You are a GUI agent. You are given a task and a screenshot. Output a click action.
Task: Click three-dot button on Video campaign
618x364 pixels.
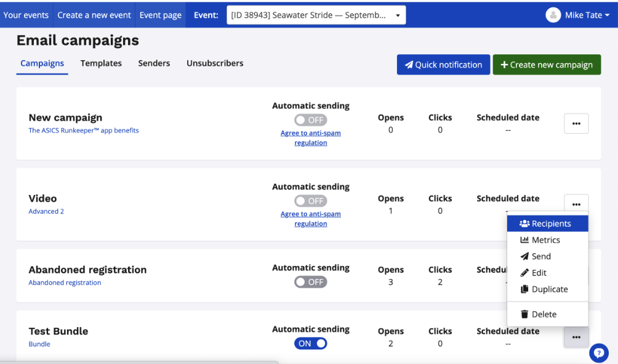(576, 204)
